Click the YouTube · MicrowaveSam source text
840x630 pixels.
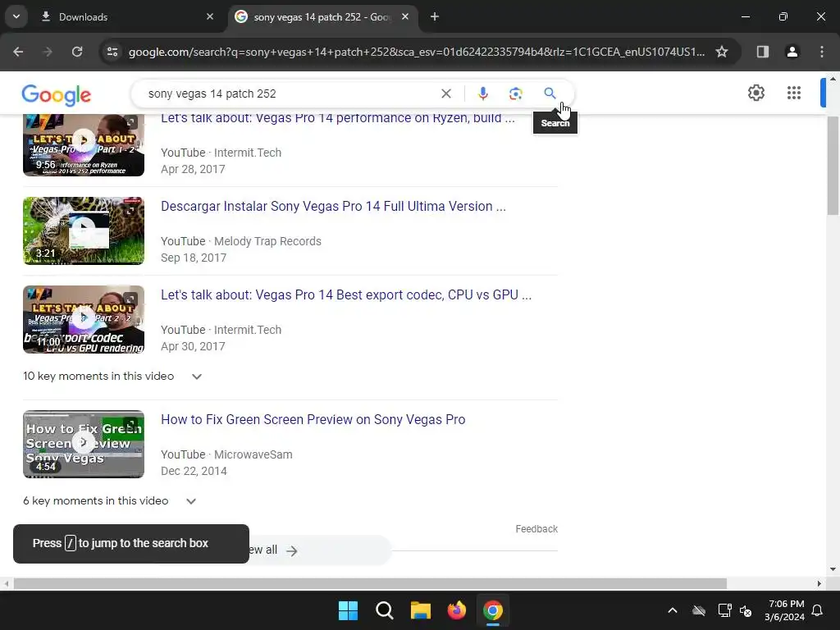(226, 454)
